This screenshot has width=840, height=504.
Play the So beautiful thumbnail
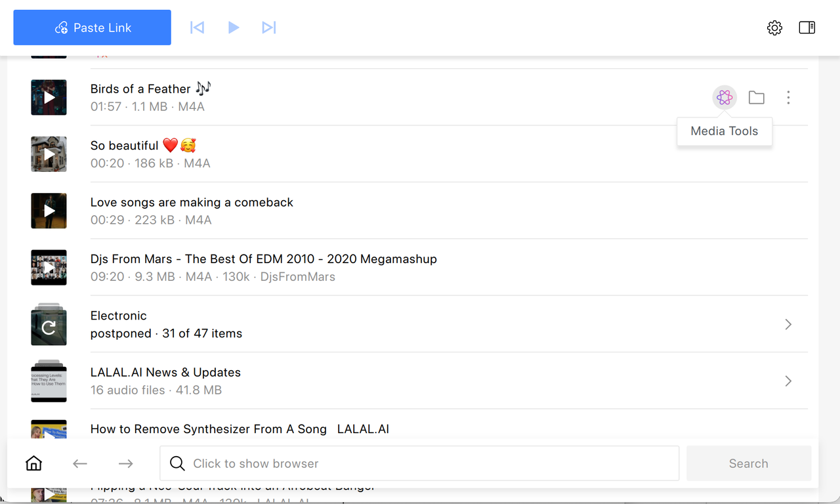(49, 154)
